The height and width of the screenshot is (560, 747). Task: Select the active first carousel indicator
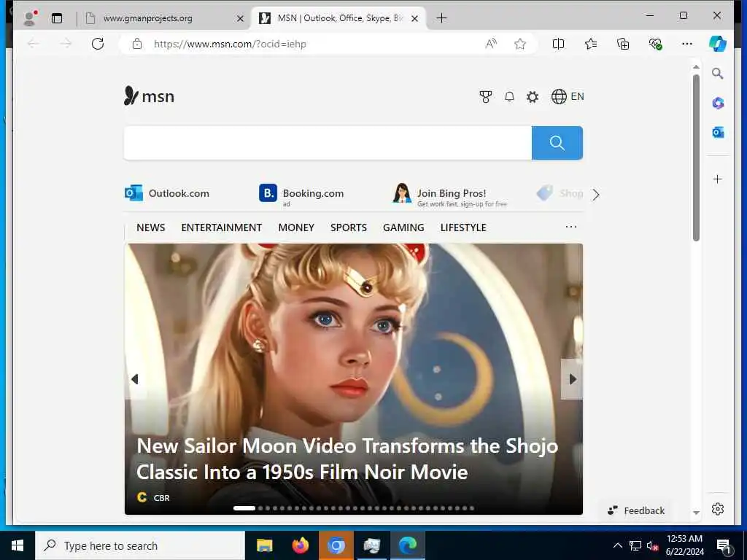pyautogui.click(x=244, y=508)
